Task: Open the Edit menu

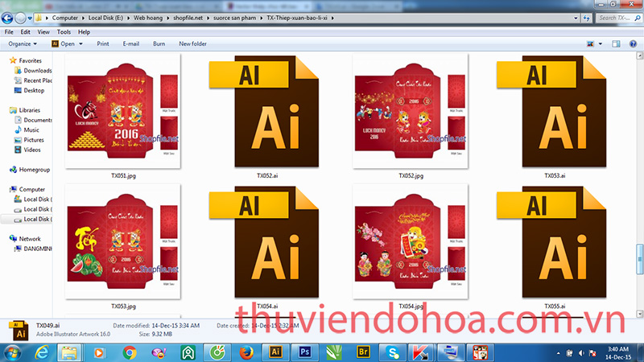Action: (25, 32)
